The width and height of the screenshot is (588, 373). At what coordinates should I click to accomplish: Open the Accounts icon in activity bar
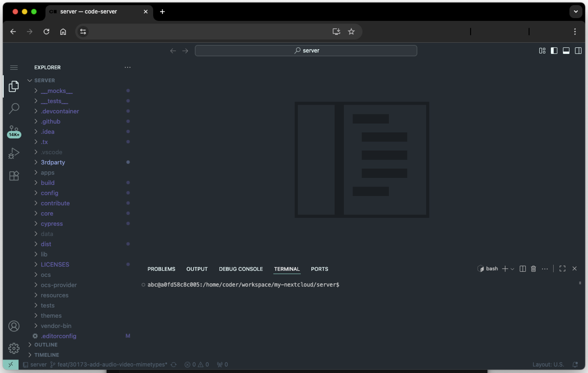pyautogui.click(x=14, y=326)
